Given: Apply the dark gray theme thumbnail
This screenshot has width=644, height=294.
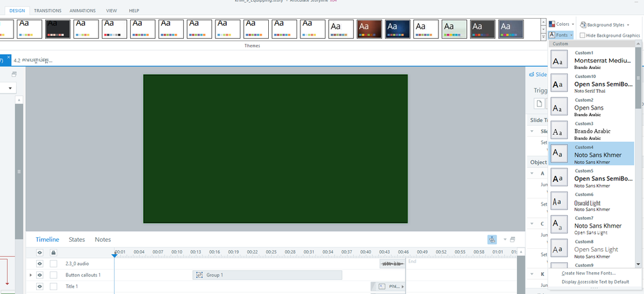Looking at the screenshot, I should tap(483, 29).
